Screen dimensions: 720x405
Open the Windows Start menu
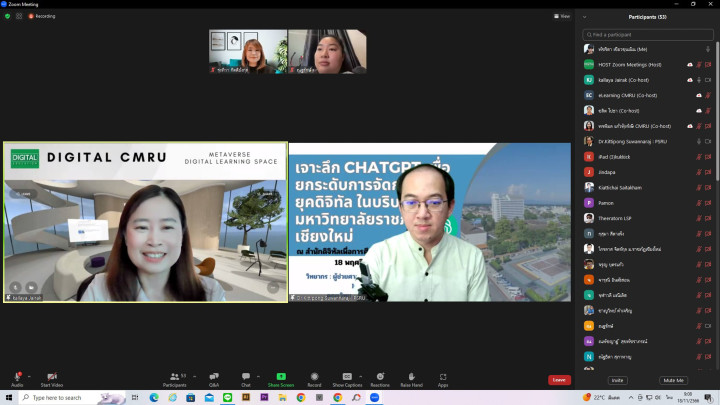pyautogui.click(x=9, y=398)
